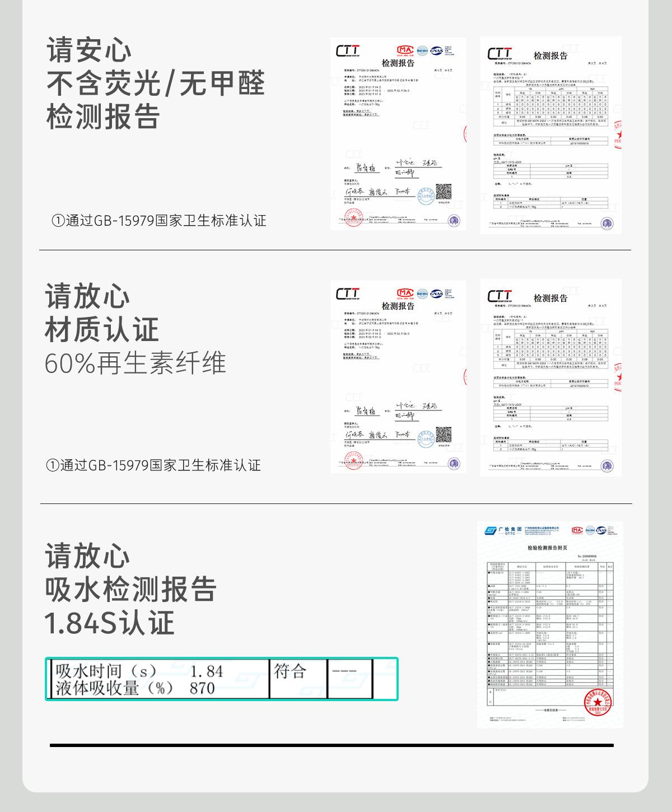
Task: Click the CTT logo on the top-left report under 不含荧光
Action: point(347,52)
